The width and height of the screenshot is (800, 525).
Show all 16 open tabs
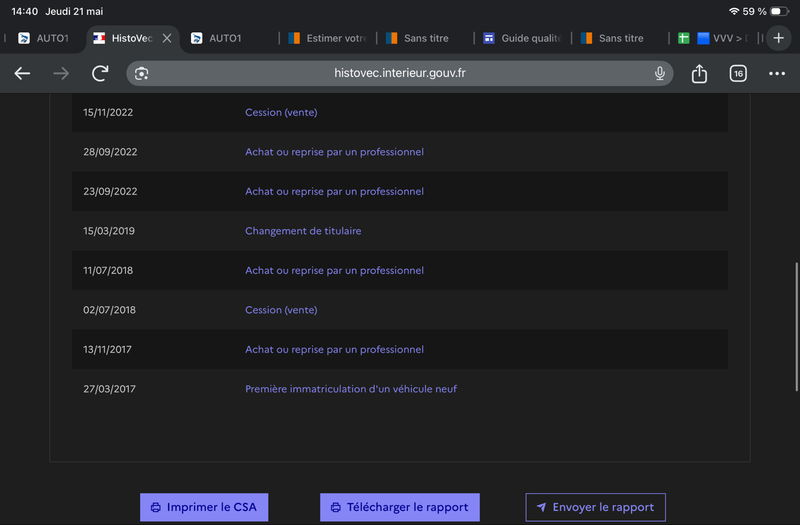738,73
